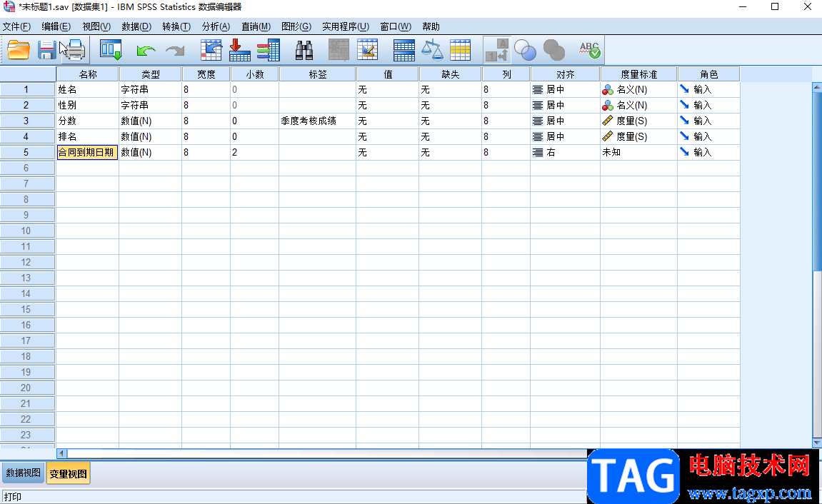Image resolution: width=822 pixels, height=504 pixels.
Task: Open the Variables info icon
Action: pyautogui.click(x=269, y=50)
